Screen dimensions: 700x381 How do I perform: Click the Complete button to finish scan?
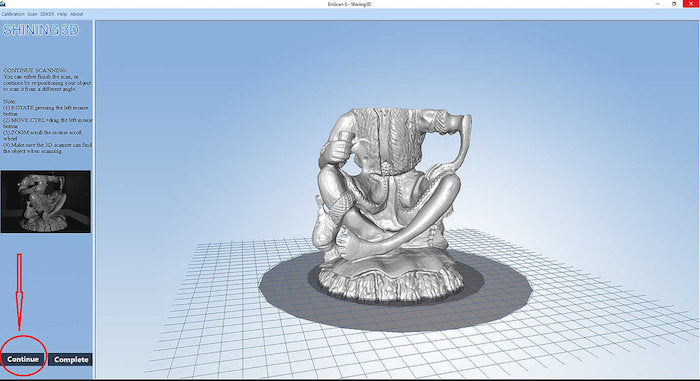coord(71,360)
